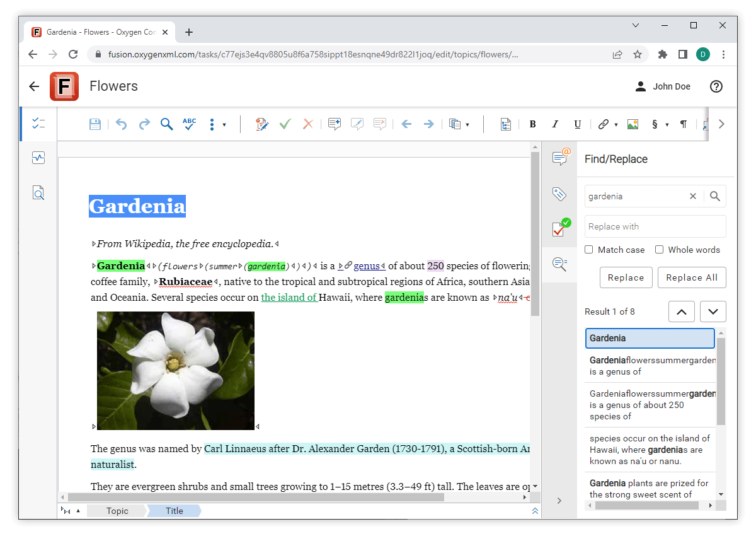The width and height of the screenshot is (756, 536).
Task: Toggle italic formatting
Action: 555,124
